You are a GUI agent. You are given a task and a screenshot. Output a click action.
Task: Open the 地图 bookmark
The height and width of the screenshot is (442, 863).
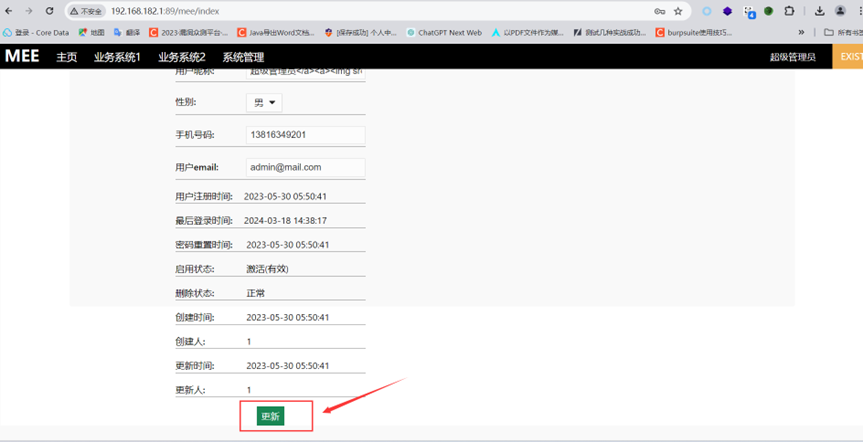(x=91, y=32)
